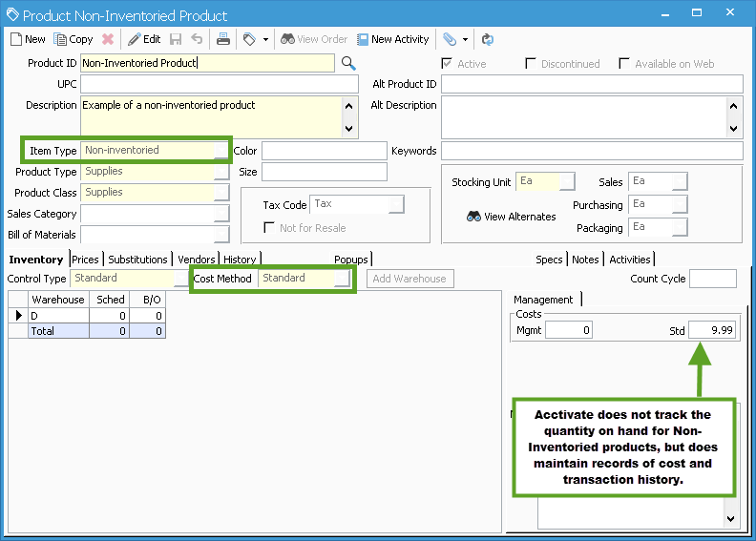Click the Std cost value 9.99
Viewport: 756px width, 541px height.
[712, 330]
